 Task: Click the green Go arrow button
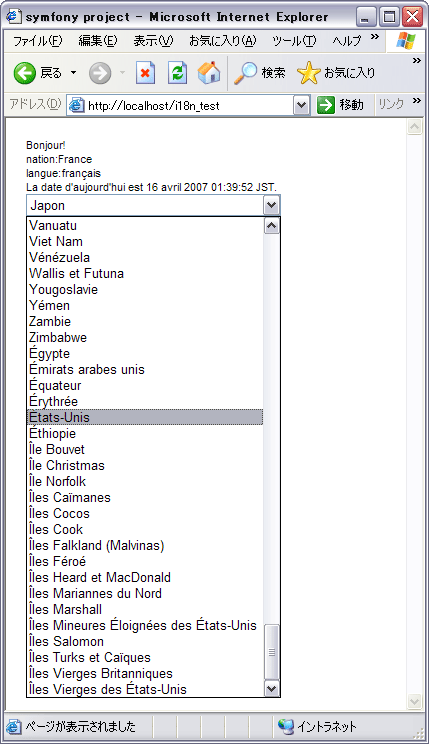326,105
